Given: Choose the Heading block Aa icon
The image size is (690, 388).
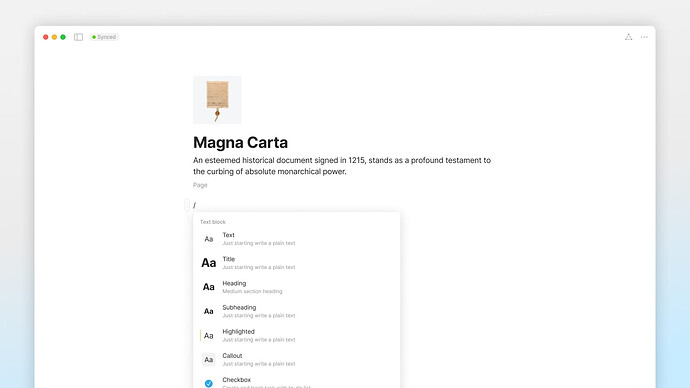Looking at the screenshot, I should (209, 287).
